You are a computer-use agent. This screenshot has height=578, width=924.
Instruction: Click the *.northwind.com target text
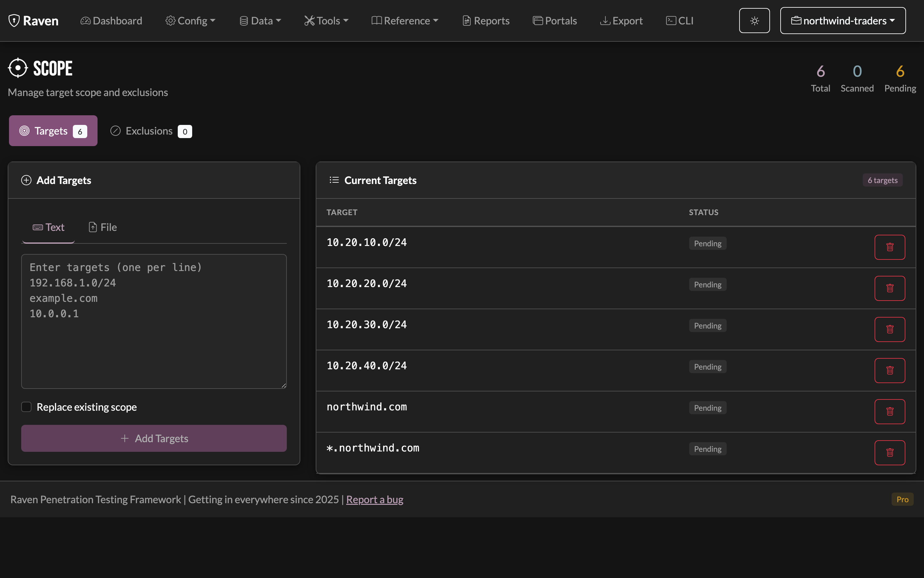point(373,448)
